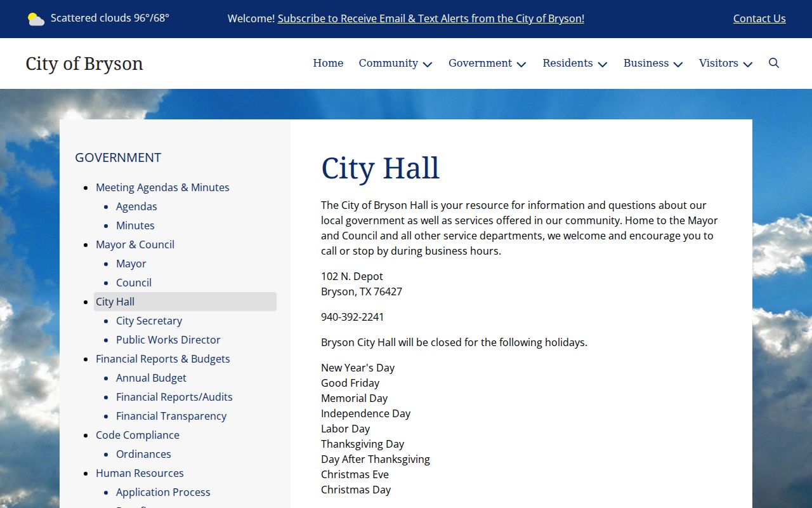Open Human Resources sidebar link

tap(140, 473)
